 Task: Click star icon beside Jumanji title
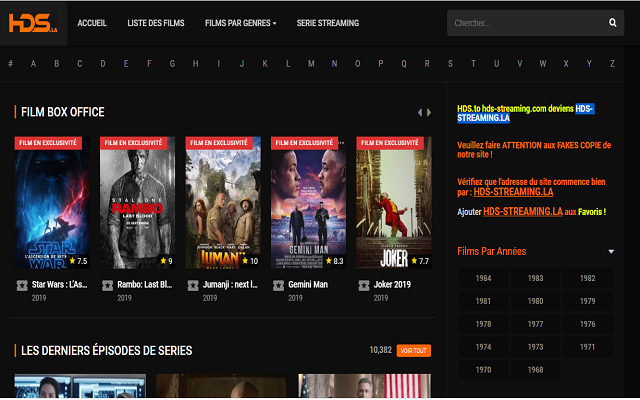(193, 285)
